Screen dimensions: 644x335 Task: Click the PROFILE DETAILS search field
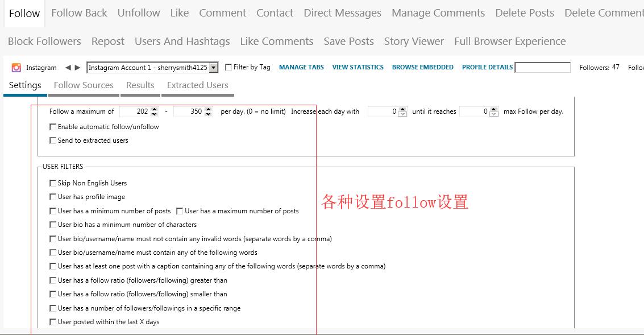tap(543, 67)
